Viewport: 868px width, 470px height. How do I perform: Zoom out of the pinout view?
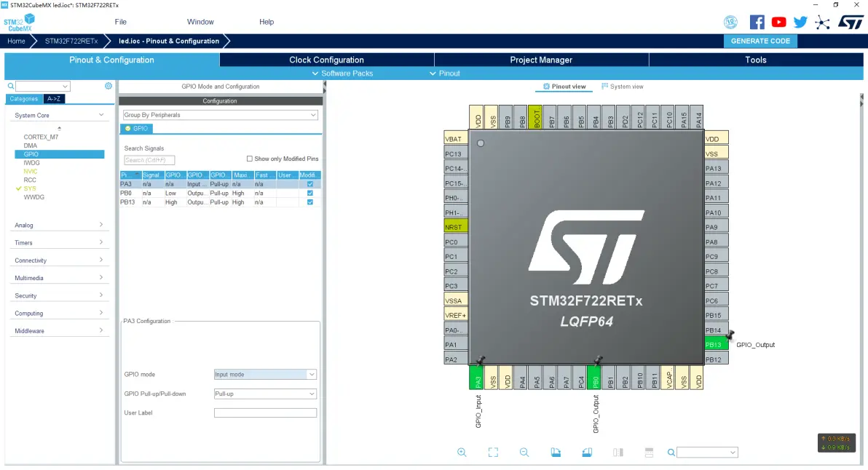pos(524,453)
